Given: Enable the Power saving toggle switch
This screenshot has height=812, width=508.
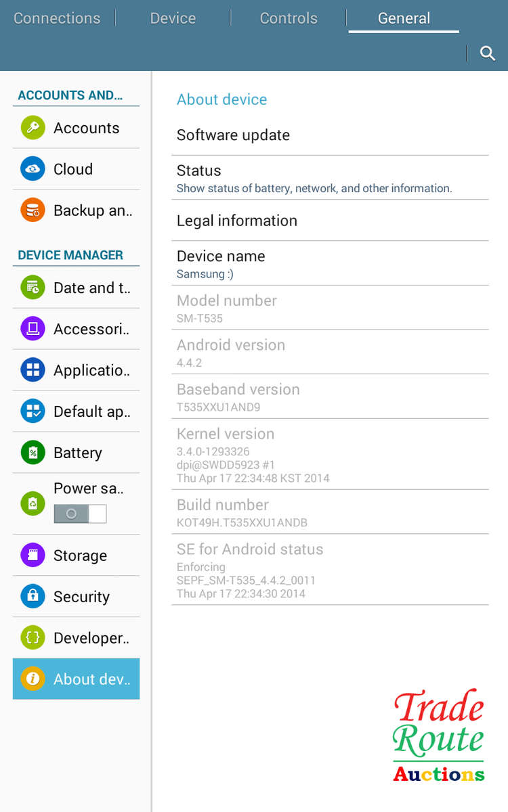Looking at the screenshot, I should click(x=80, y=514).
